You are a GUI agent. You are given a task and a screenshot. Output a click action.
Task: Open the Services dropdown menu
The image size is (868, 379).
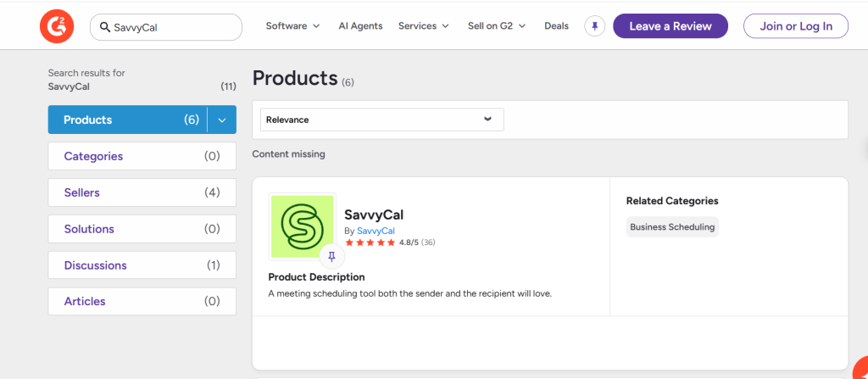tap(424, 26)
